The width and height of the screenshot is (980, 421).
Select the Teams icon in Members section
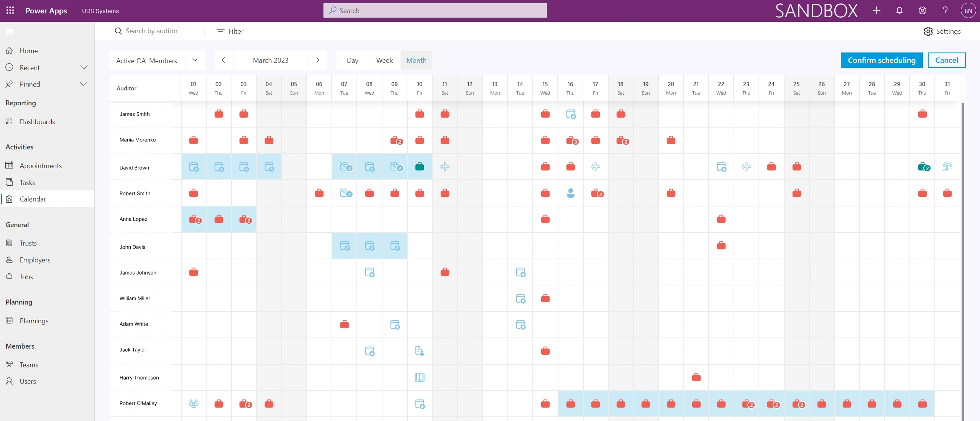point(10,365)
